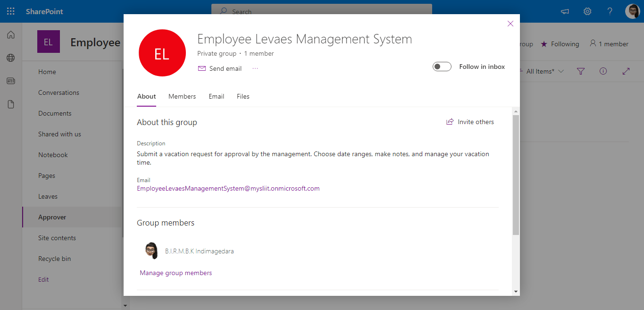
Task: Click the expand content arrows icon
Action: [x=626, y=71]
